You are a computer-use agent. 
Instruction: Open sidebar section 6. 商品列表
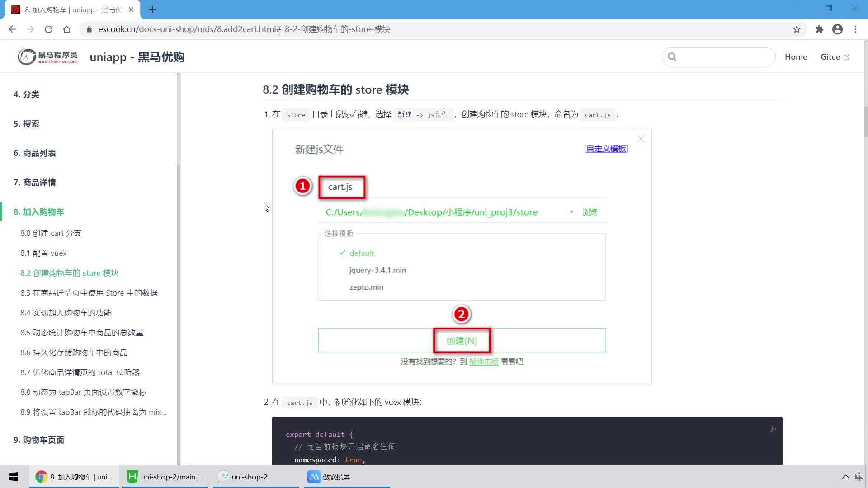pos(35,153)
